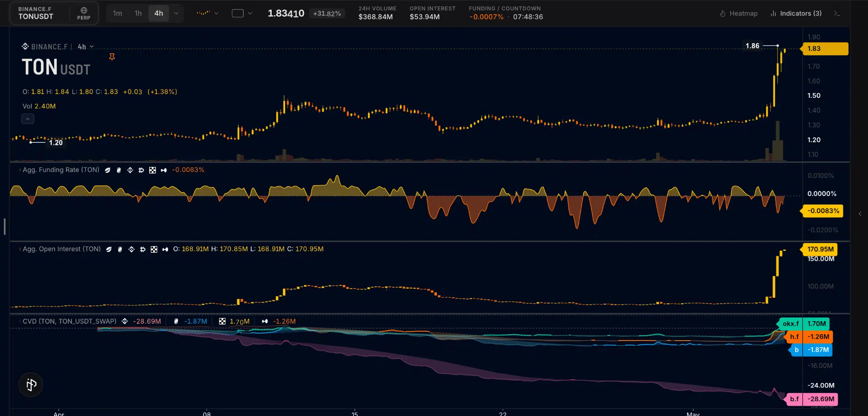Click the orange pin icon near the TON title
Viewport: 868px width, 416px height.
[x=112, y=57]
